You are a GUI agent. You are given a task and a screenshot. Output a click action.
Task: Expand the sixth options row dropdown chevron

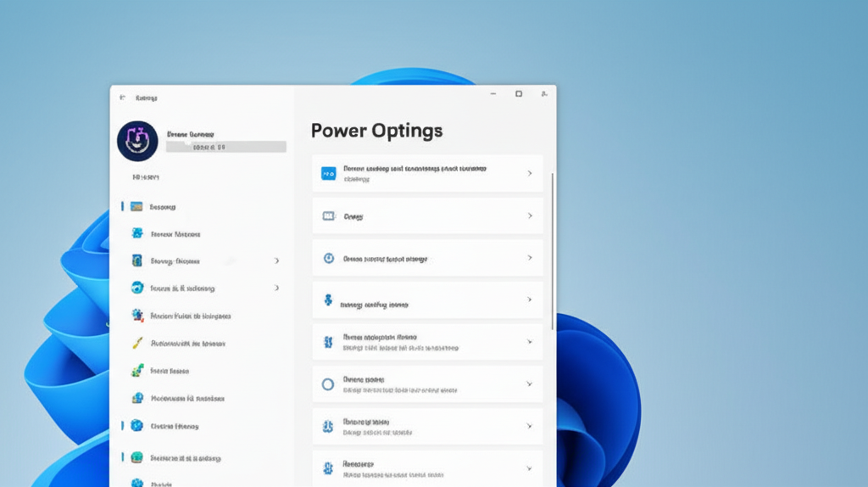point(530,384)
